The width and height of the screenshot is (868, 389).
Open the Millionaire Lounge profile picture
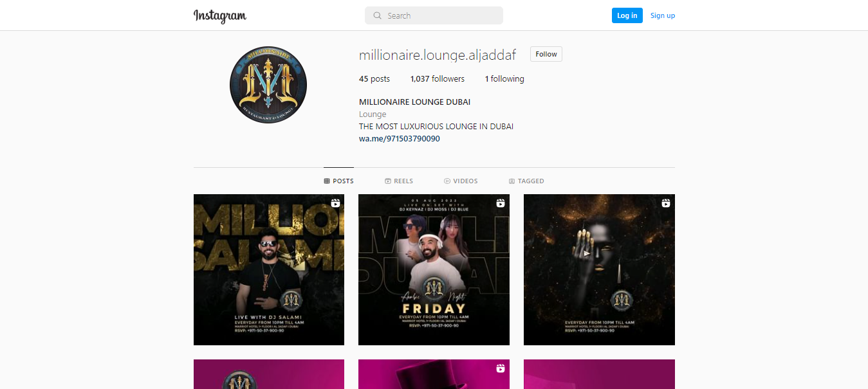(268, 85)
